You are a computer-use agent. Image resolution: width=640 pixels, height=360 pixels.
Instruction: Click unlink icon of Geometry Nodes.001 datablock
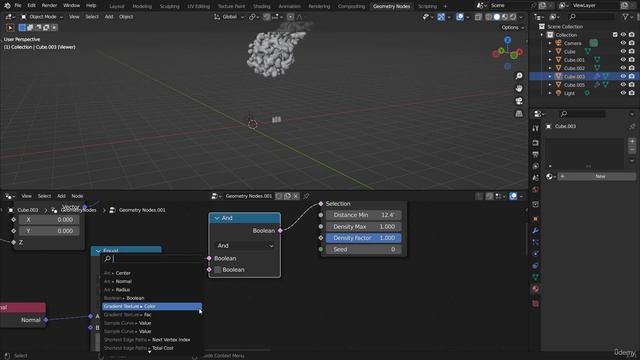click(296, 196)
